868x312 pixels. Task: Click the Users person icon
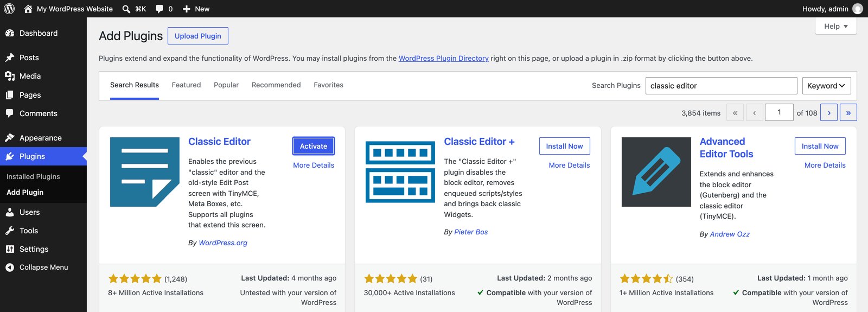[x=10, y=212]
